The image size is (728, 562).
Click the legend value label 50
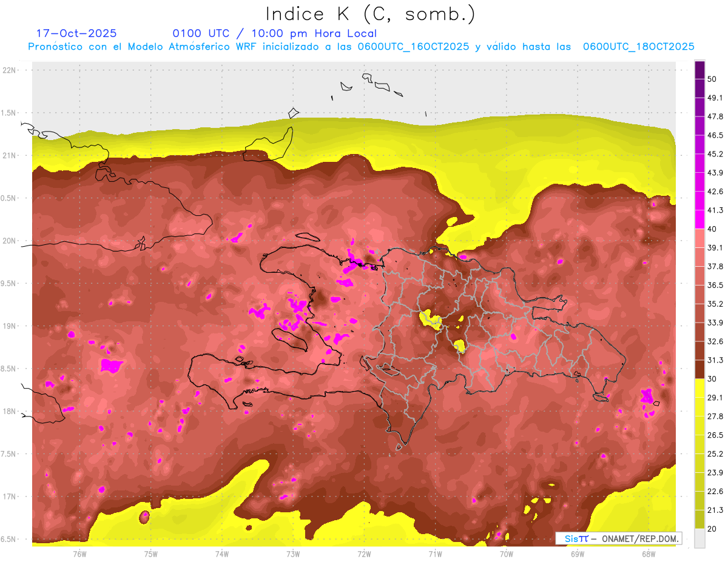click(712, 79)
